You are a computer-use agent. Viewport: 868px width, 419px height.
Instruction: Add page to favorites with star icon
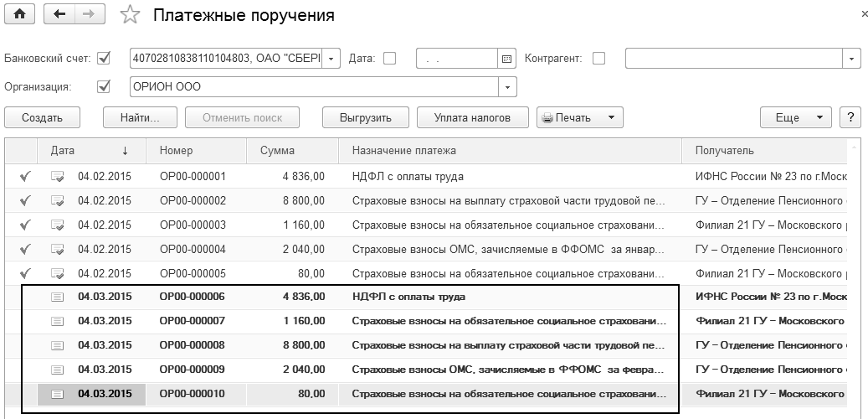click(130, 15)
